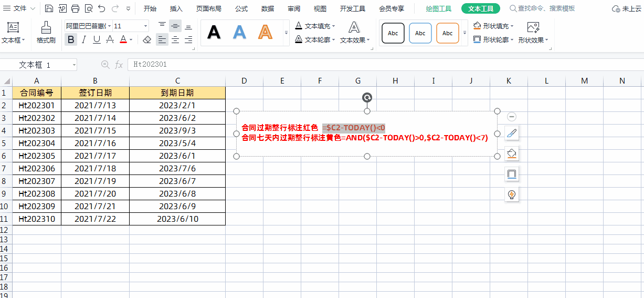644x298 pixels.
Task: Right-align the text
Action: [188, 39]
